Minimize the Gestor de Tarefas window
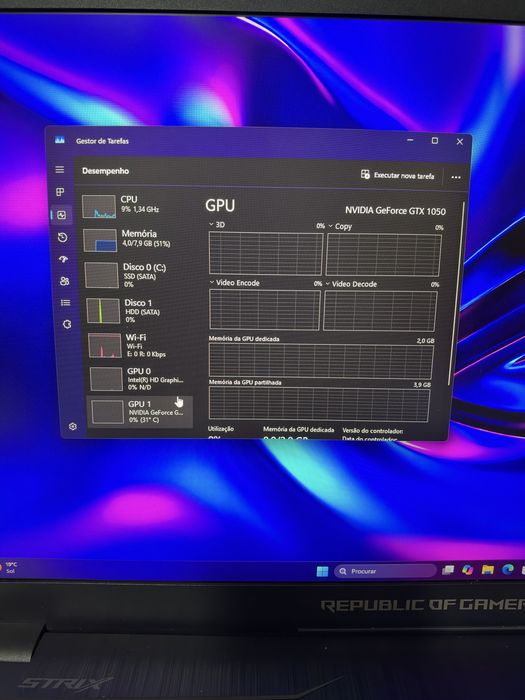The image size is (525, 700). click(410, 140)
